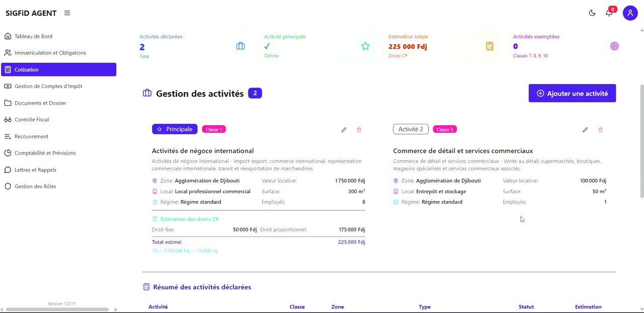Click the Ajouter une activité button

pyautogui.click(x=572, y=93)
